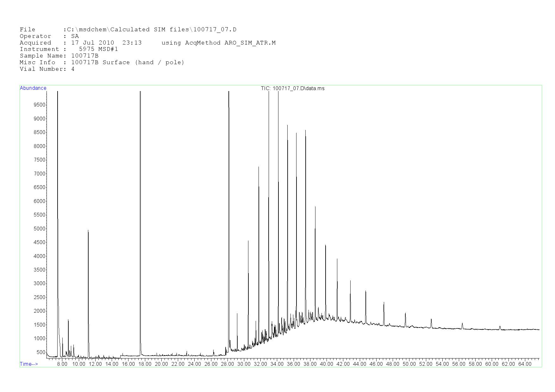Viewport: 555px width, 392px height.
Task: Click the blue Time--> axis label
Action: [x=29, y=364]
